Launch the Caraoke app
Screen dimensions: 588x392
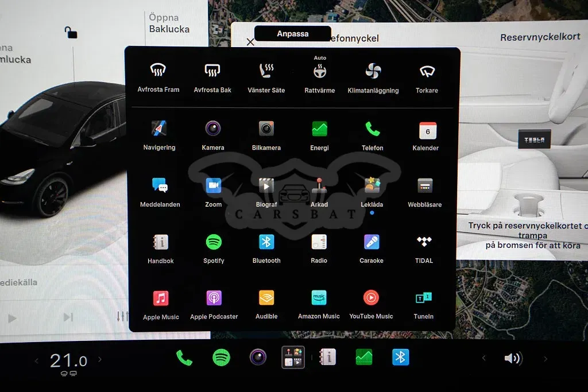(x=372, y=249)
